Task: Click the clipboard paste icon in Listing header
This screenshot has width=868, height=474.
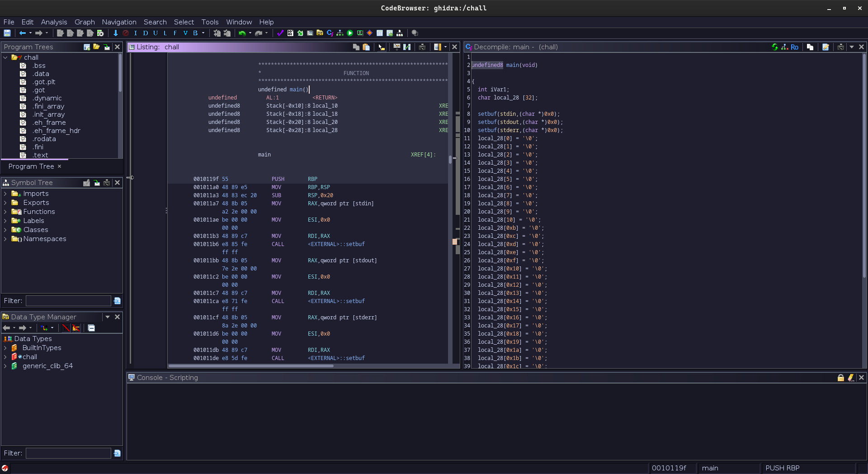Action: (366, 47)
